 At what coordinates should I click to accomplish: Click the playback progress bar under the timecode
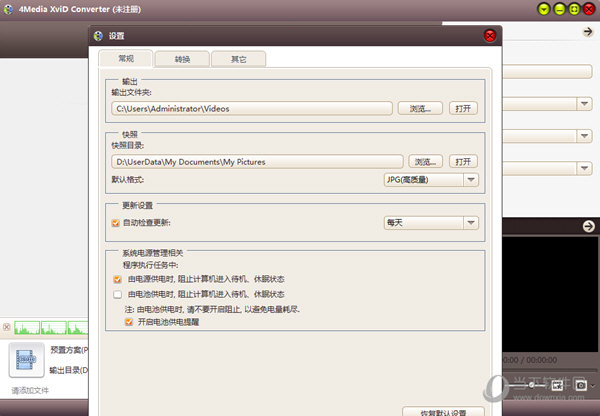pyautogui.click(x=550, y=370)
